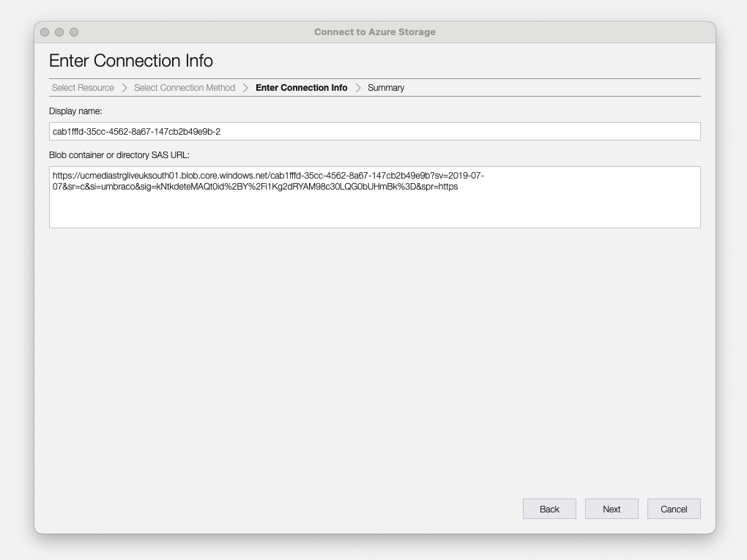The image size is (747, 560).
Task: Click the Cancel button
Action: (x=673, y=509)
